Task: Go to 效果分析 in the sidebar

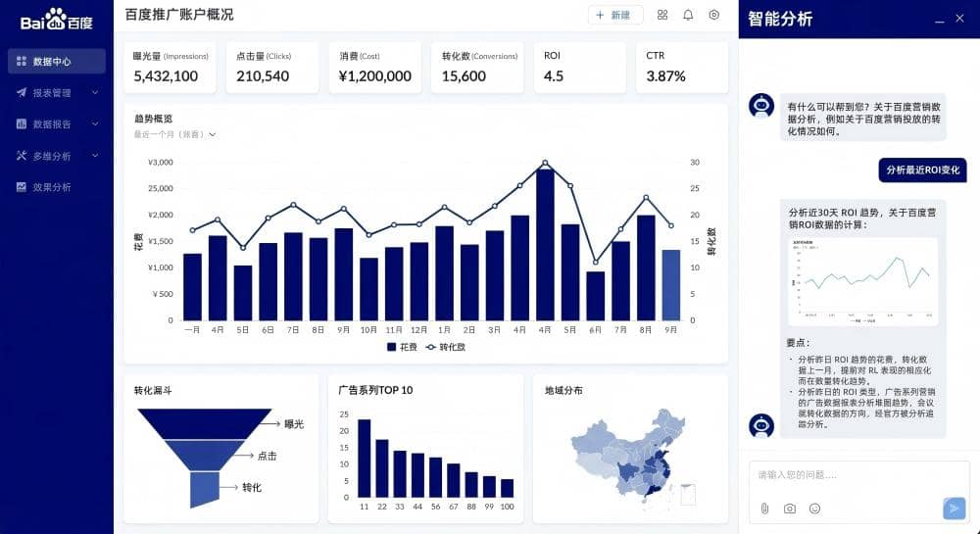Action: (x=52, y=187)
